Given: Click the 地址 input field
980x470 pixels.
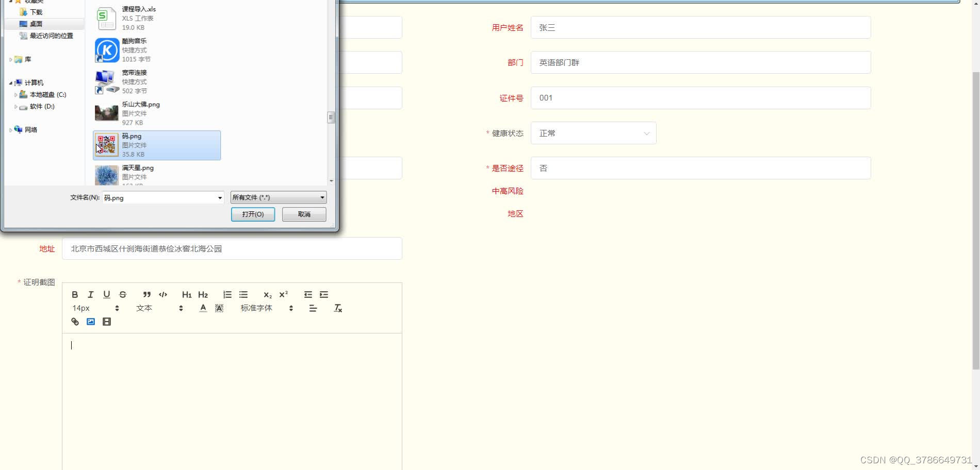Looking at the screenshot, I should point(232,248).
